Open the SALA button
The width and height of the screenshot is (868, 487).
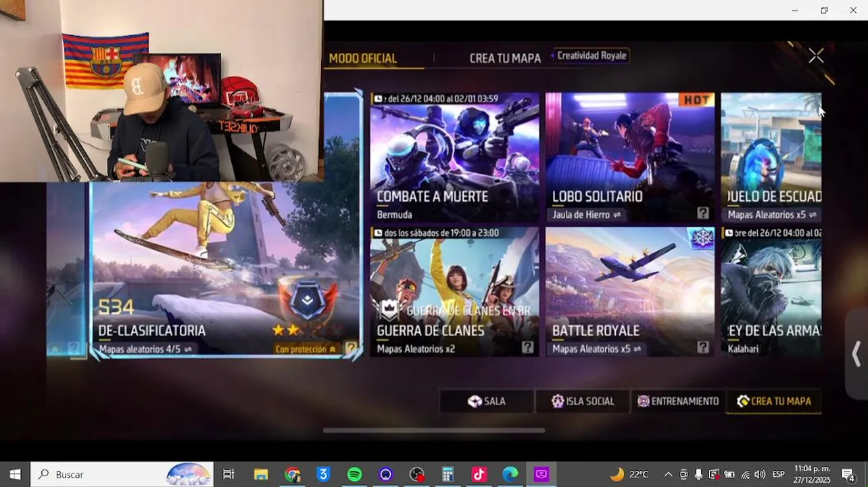pyautogui.click(x=487, y=401)
